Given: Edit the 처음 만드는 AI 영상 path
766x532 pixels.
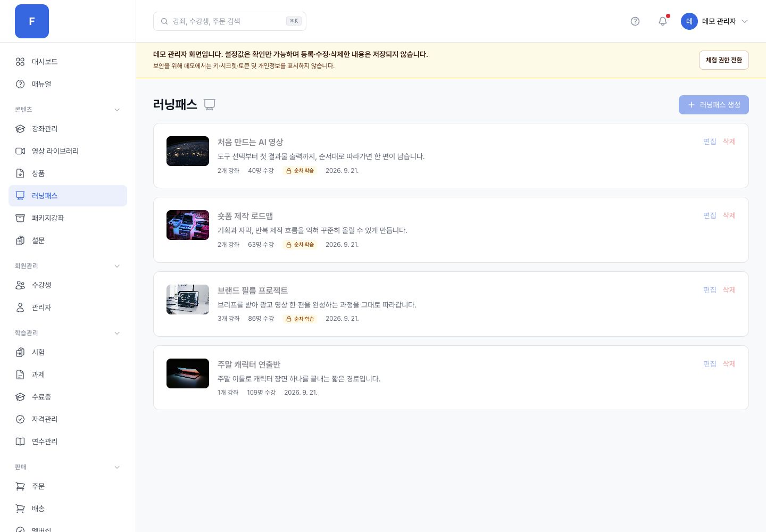Looking at the screenshot, I should coord(710,142).
